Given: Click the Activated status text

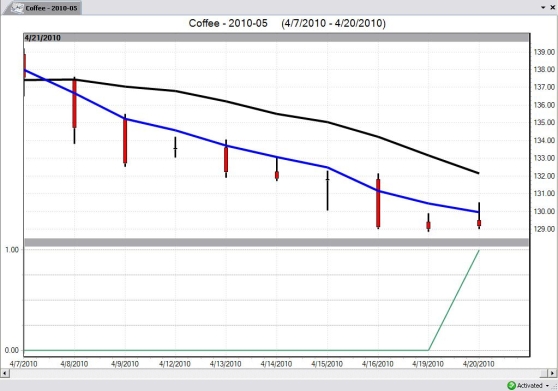Looking at the screenshot, I should point(530,386).
